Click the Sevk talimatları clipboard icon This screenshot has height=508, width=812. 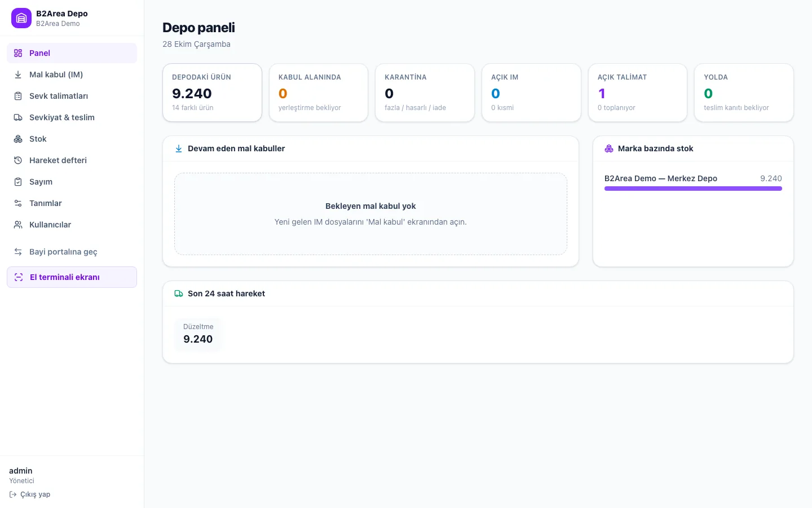coord(18,96)
